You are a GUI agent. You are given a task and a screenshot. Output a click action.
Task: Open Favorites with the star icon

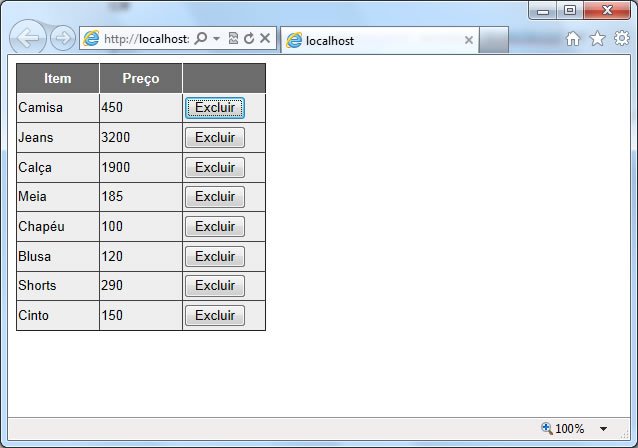tap(597, 39)
